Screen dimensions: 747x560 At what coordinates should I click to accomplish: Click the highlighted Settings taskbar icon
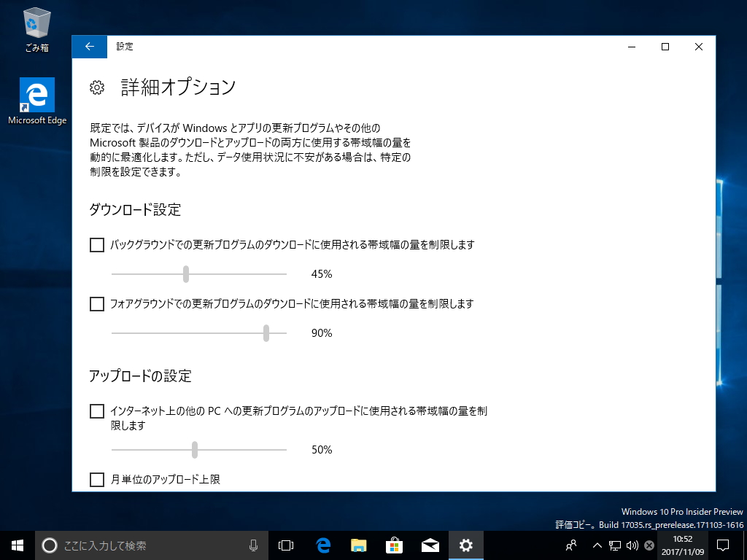click(465, 545)
